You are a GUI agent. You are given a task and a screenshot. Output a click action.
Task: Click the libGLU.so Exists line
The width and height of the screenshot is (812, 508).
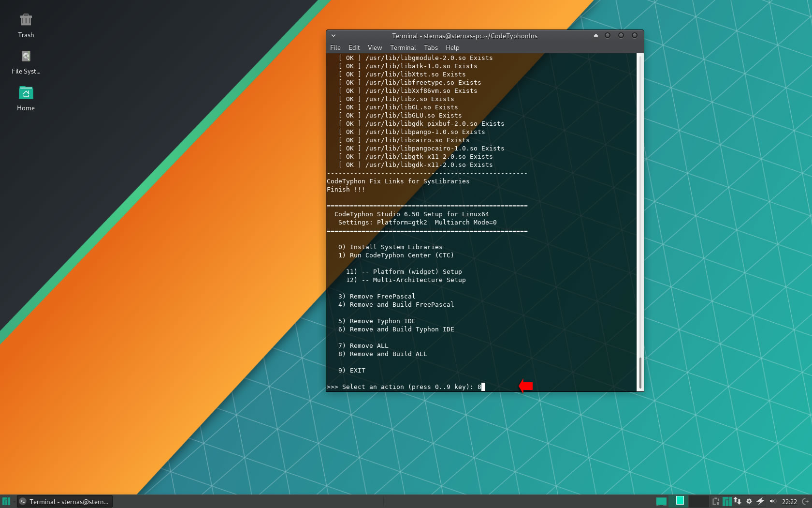point(400,116)
